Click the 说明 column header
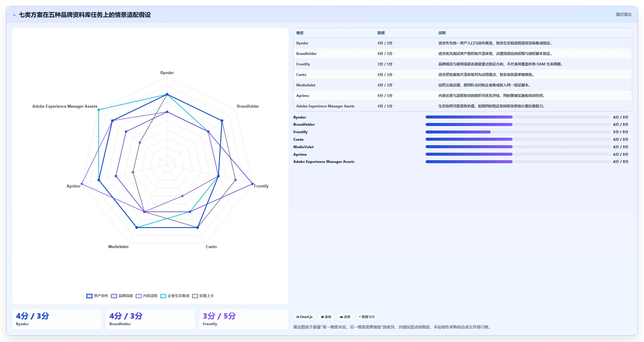Viewport: 644px width, 342px height. [442, 33]
